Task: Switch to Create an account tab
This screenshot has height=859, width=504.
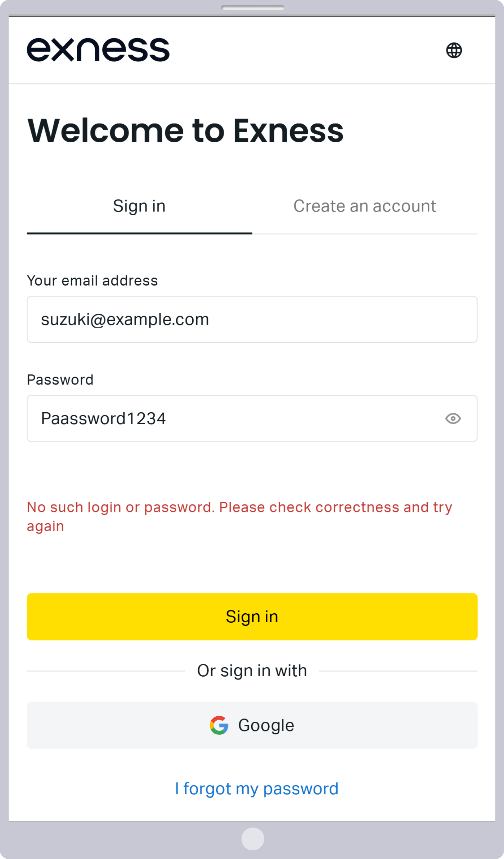Action: click(x=365, y=206)
